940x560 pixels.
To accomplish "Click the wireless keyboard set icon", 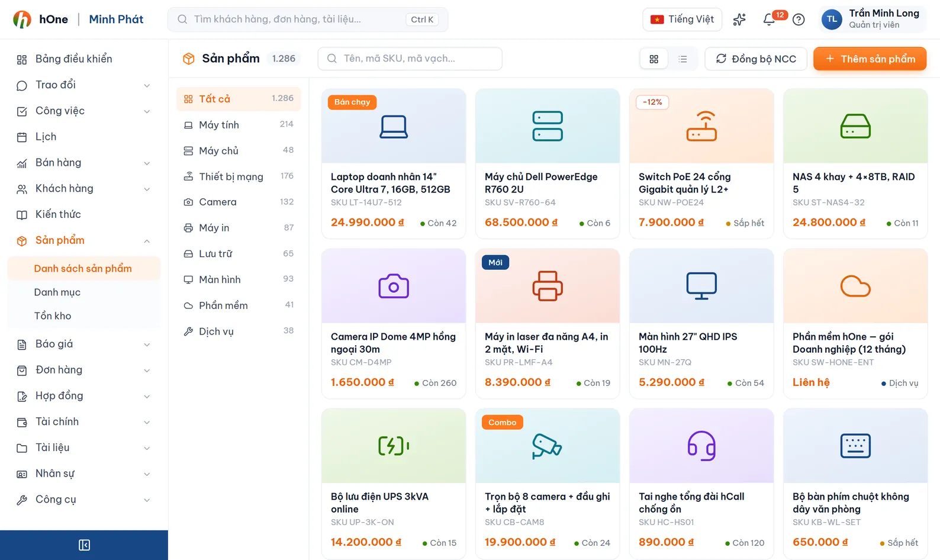I will [855, 446].
